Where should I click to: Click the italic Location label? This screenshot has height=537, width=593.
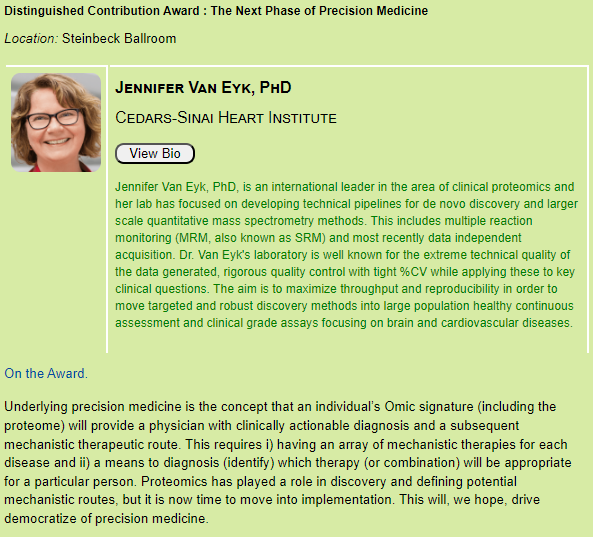tap(31, 39)
